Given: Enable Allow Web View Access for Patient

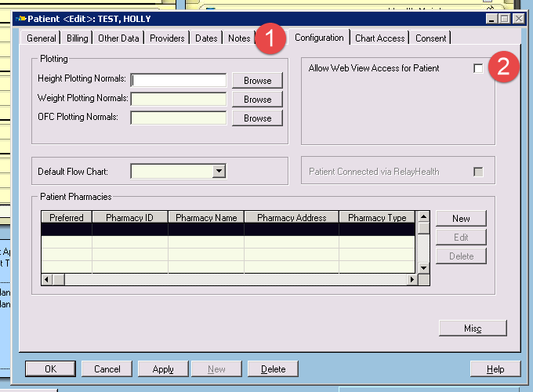Looking at the screenshot, I should coord(478,69).
